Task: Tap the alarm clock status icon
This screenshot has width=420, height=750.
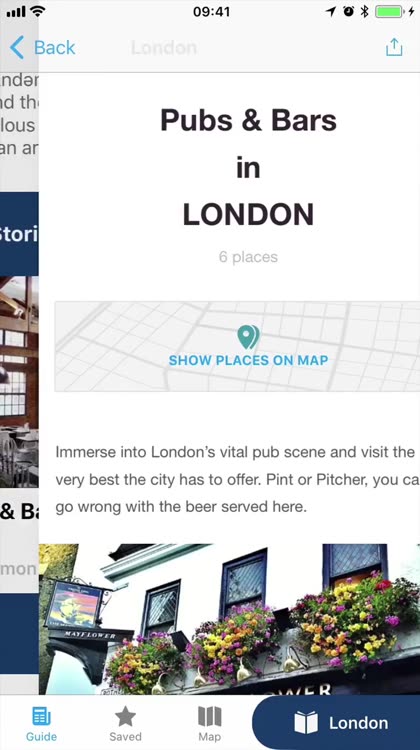Action: tap(349, 11)
